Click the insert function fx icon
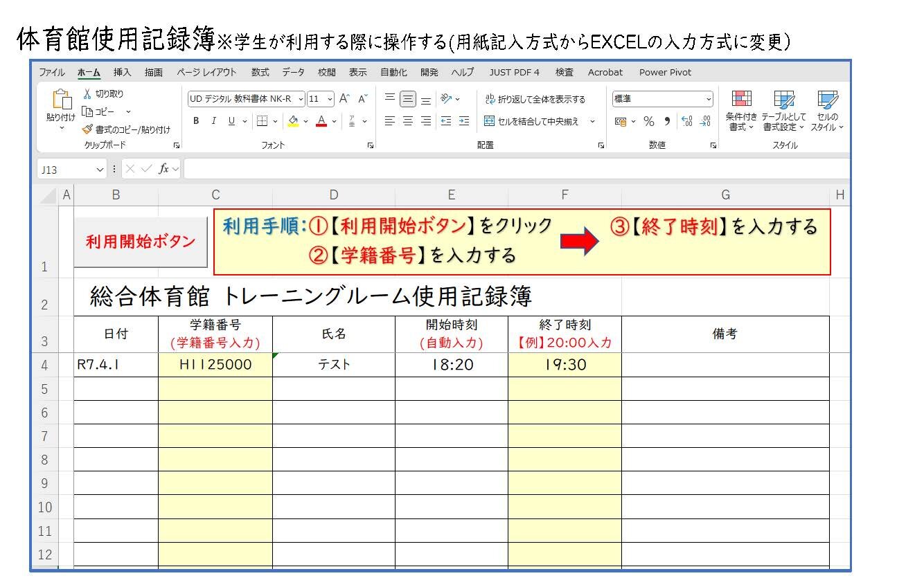The height and width of the screenshot is (587, 924). [164, 170]
